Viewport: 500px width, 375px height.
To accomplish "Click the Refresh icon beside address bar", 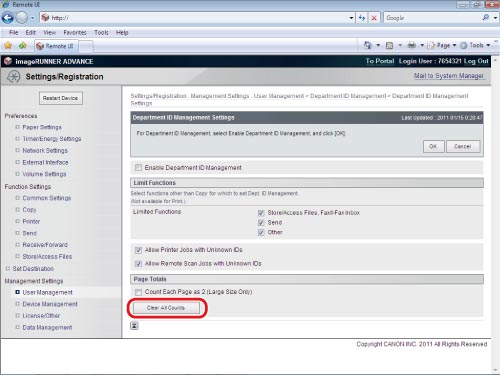I will click(x=362, y=18).
